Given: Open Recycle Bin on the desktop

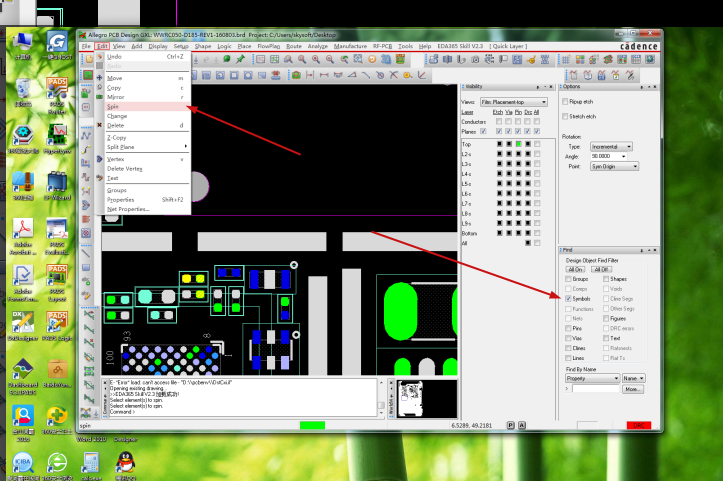Looking at the screenshot, I should tap(23, 91).
